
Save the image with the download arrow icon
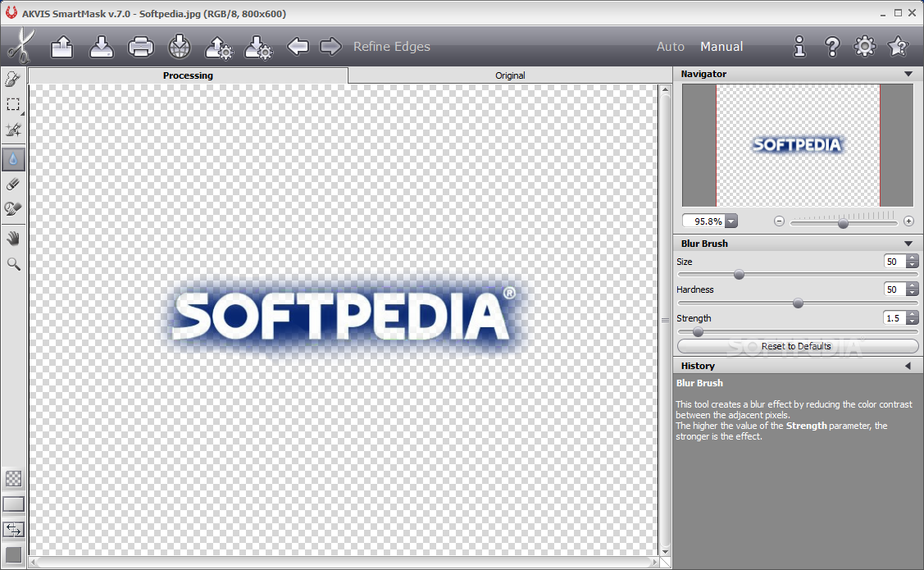pos(102,47)
